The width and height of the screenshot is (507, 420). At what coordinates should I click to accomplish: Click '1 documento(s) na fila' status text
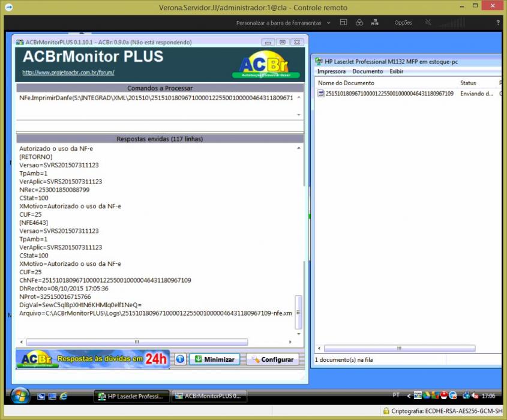(344, 359)
